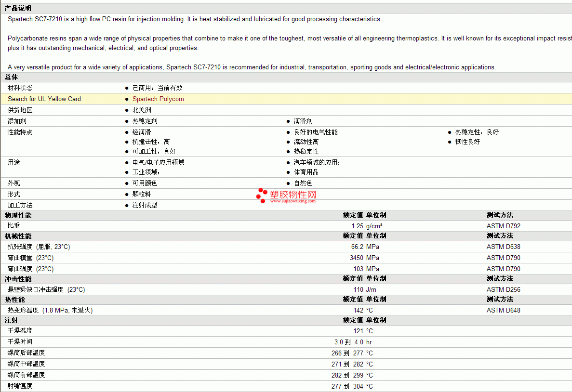Select the 可用颜色 entry

tap(145, 183)
